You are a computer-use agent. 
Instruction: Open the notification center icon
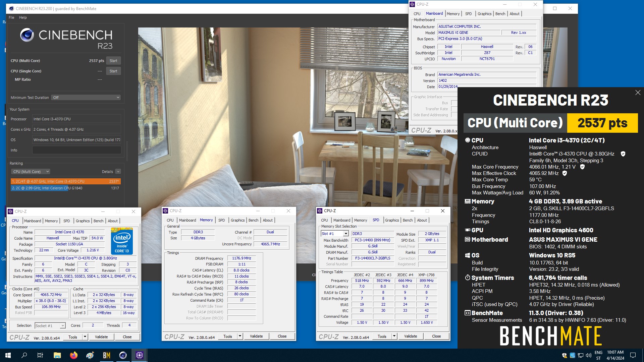633,355
